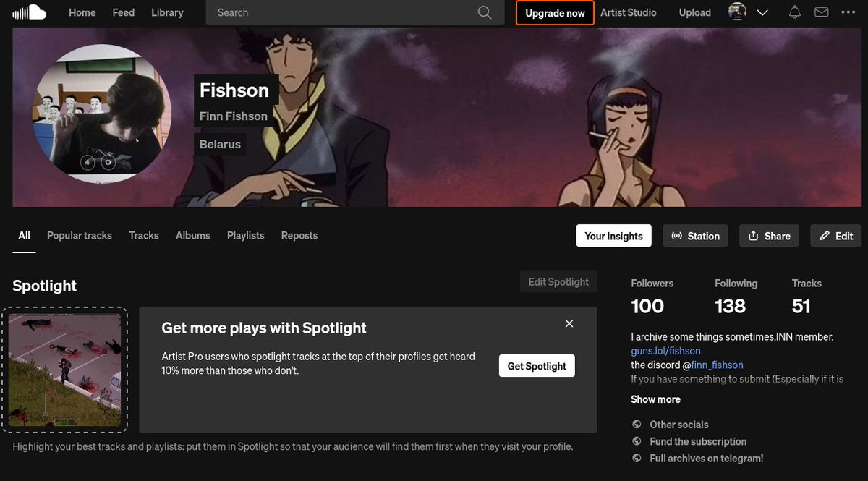Click the globe icon beside Other socials
The height and width of the screenshot is (481, 868).
click(637, 425)
